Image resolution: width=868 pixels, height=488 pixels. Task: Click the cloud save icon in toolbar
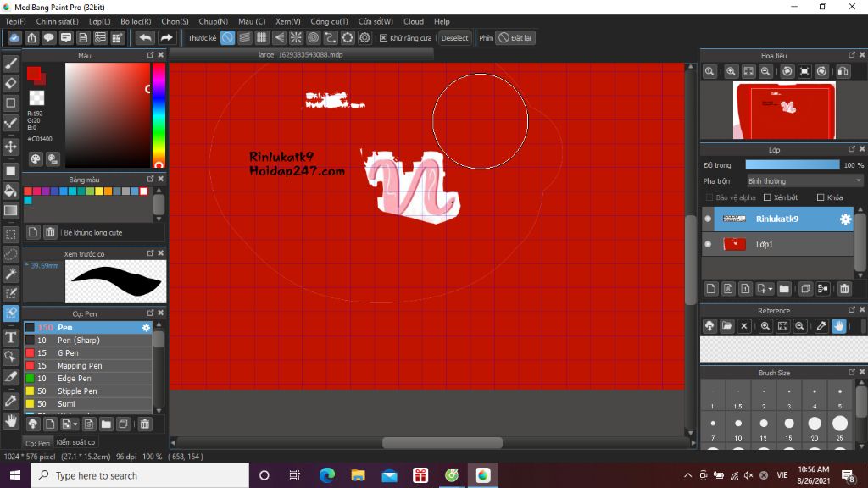[x=14, y=37]
